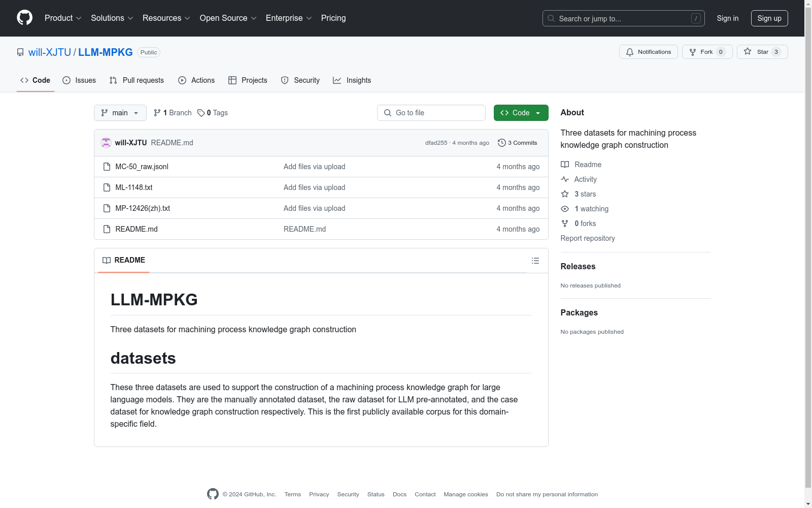Open the Security tab
The width and height of the screenshot is (812, 508).
300,80
